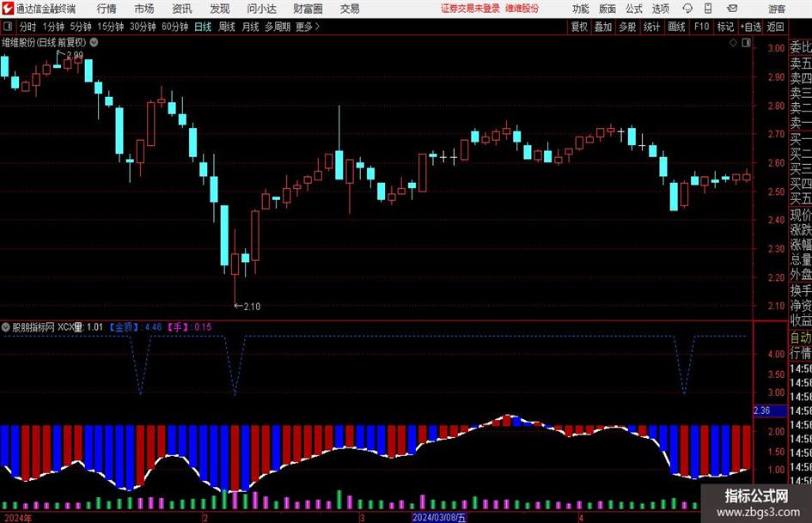Add stock via +自选 button
Viewport: 812px width, 523px height.
(751, 27)
